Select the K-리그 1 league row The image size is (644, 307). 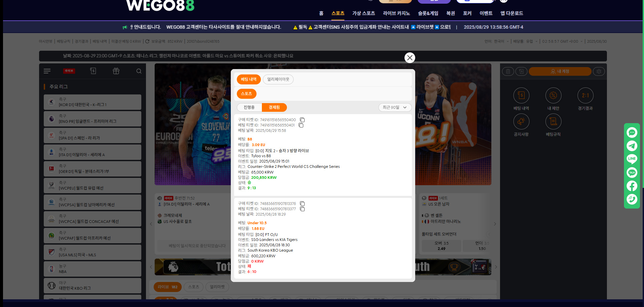click(x=93, y=102)
